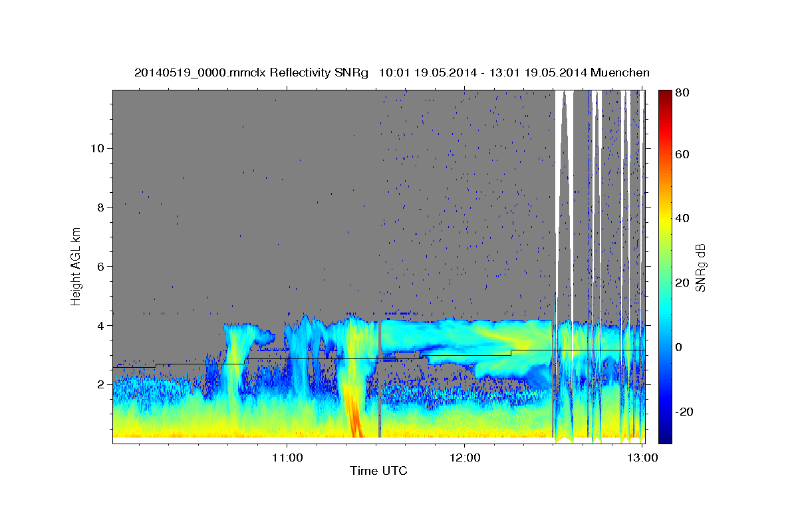798x532 pixels.
Task: Click the grey vertical data gap near 11:30
Action: point(379,379)
